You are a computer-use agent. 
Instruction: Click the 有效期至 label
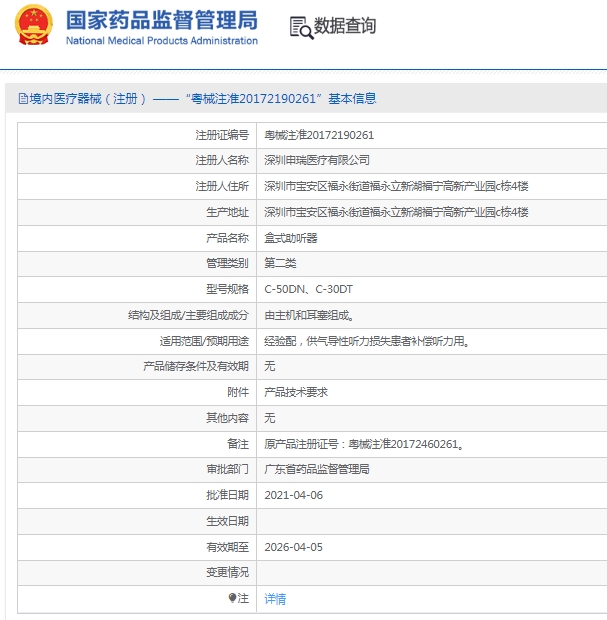click(227, 547)
